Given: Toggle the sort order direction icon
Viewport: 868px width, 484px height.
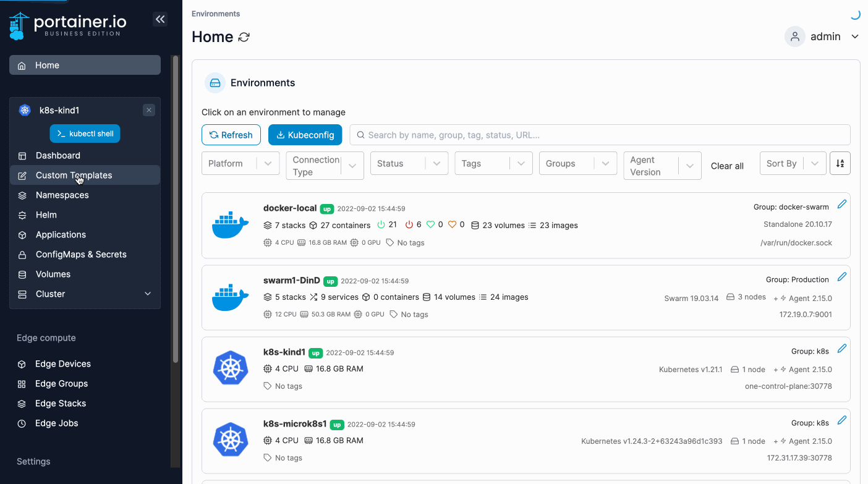Looking at the screenshot, I should click(840, 163).
